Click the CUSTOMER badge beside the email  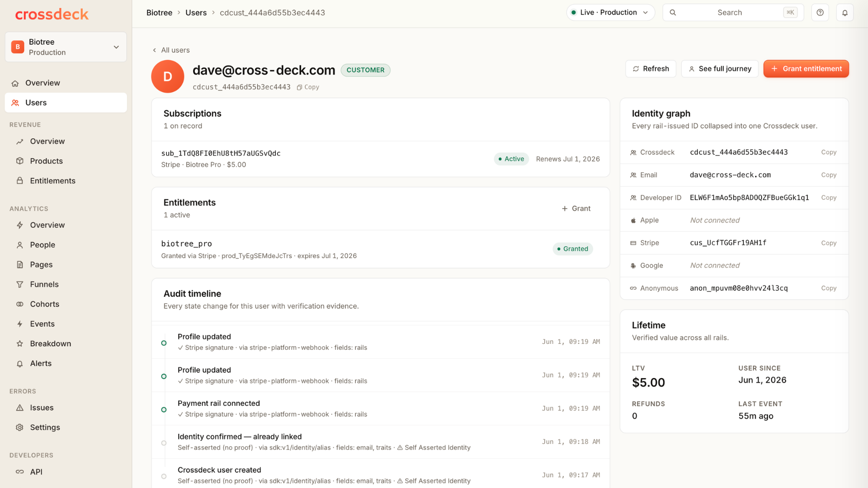(x=365, y=70)
